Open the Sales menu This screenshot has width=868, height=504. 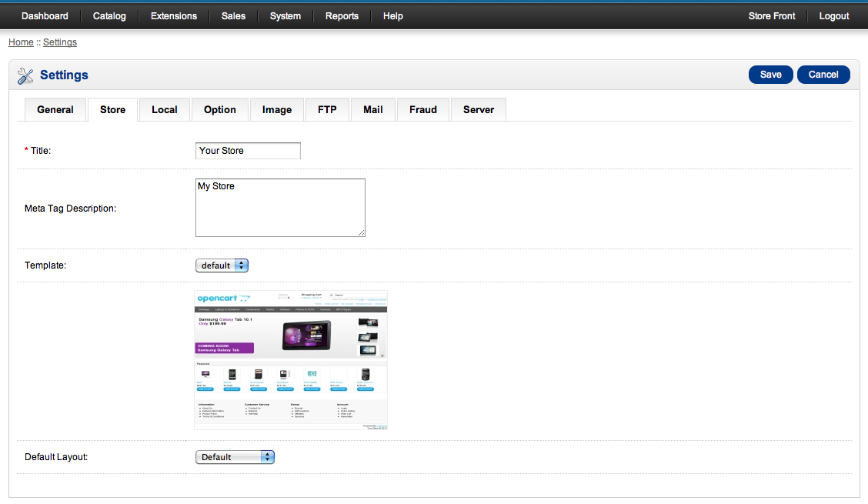tap(232, 15)
